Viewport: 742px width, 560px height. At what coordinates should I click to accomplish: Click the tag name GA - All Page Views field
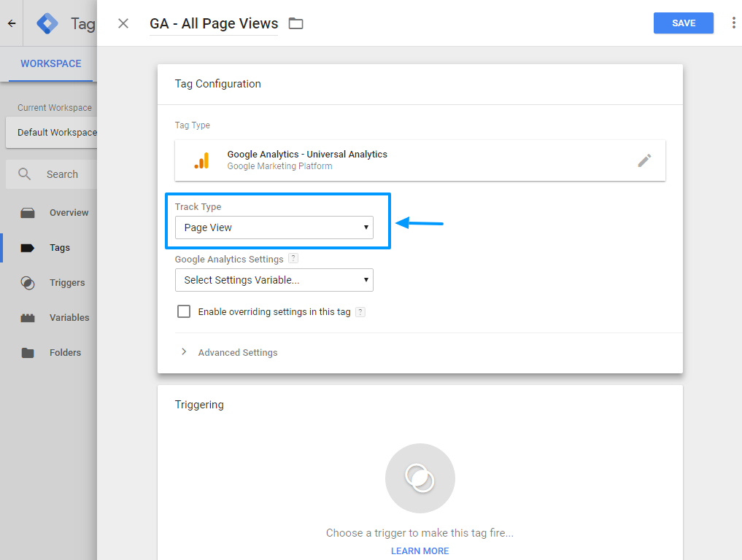213,23
